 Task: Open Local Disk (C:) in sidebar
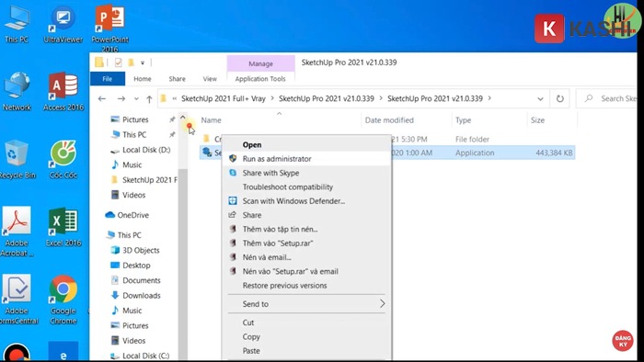[x=140, y=356]
